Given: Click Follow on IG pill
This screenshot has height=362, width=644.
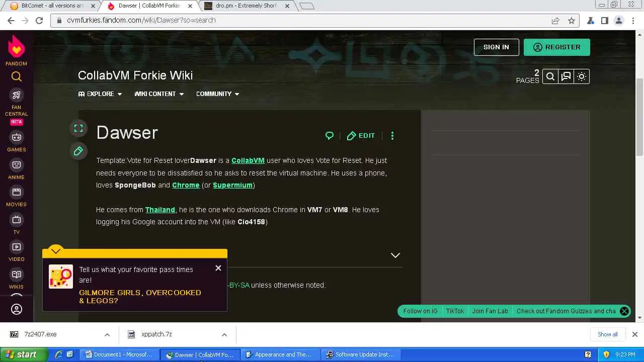Looking at the screenshot, I should point(420,311).
